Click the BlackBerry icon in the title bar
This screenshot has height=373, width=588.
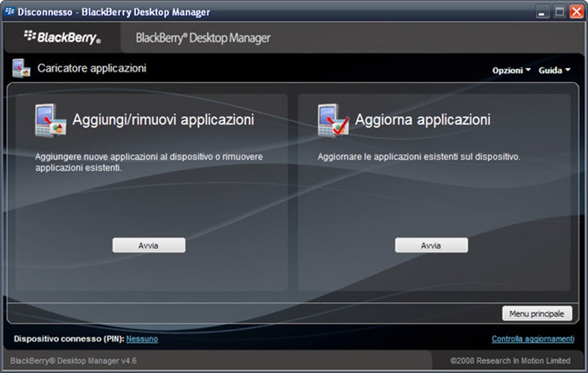pyautogui.click(x=9, y=12)
